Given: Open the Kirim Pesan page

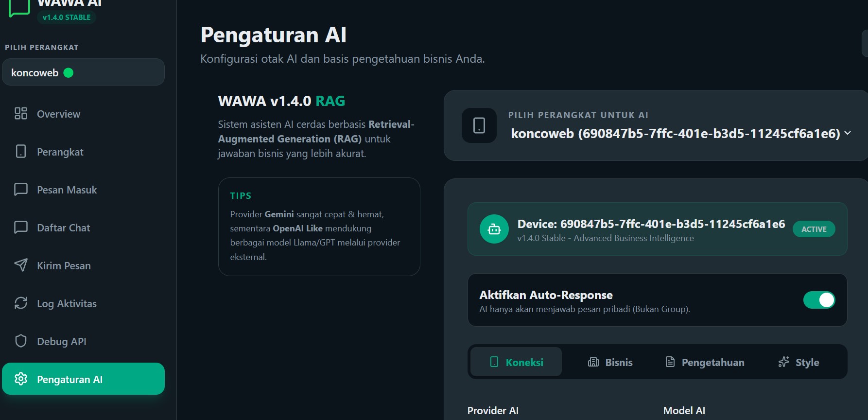Looking at the screenshot, I should (83, 265).
